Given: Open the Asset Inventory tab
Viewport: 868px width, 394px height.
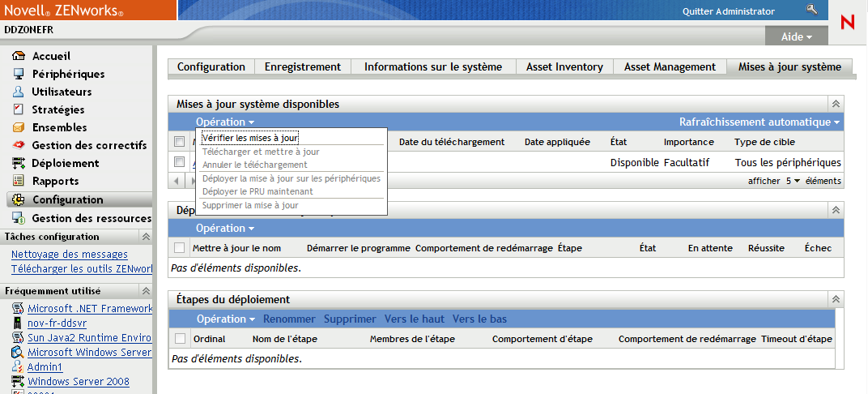Looking at the screenshot, I should click(x=564, y=67).
